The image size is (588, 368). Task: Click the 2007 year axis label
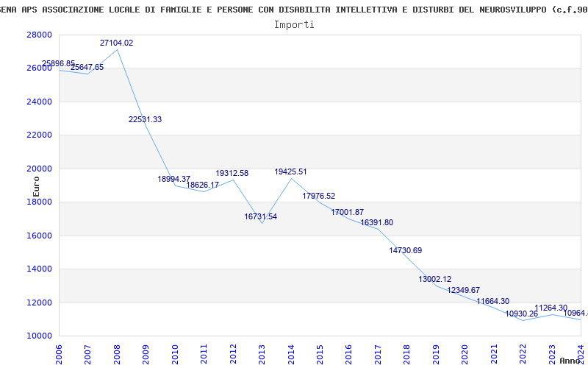[x=87, y=355]
